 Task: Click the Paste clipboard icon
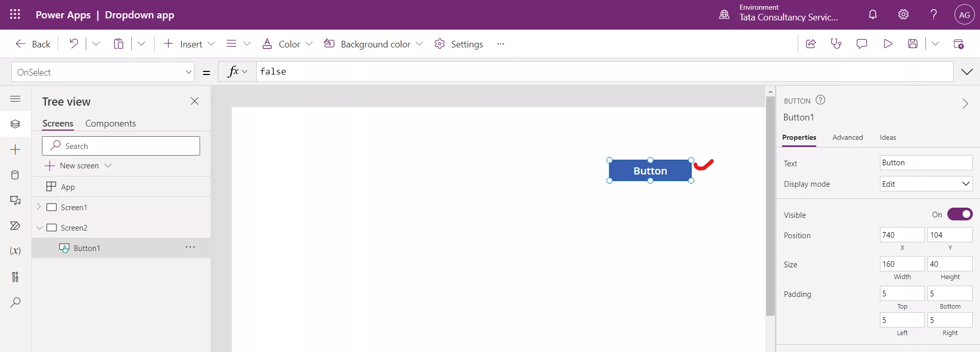click(x=118, y=44)
